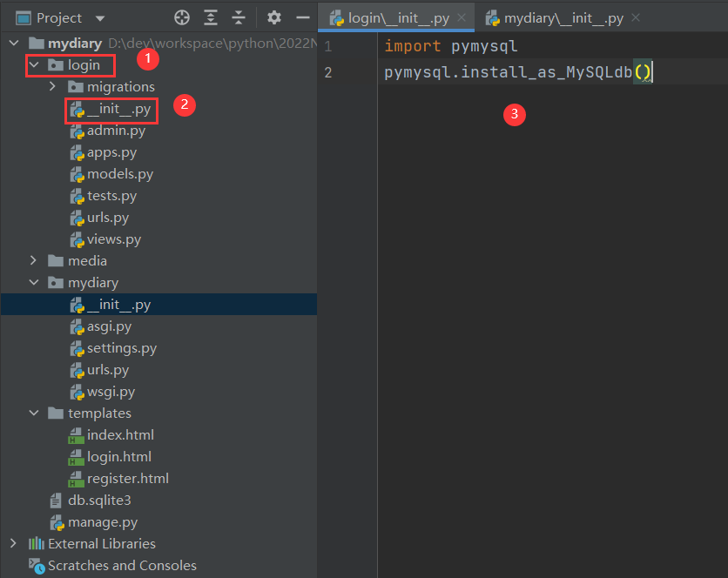The height and width of the screenshot is (578, 728).
Task: Open the project panel settings gear
Action: click(x=273, y=17)
